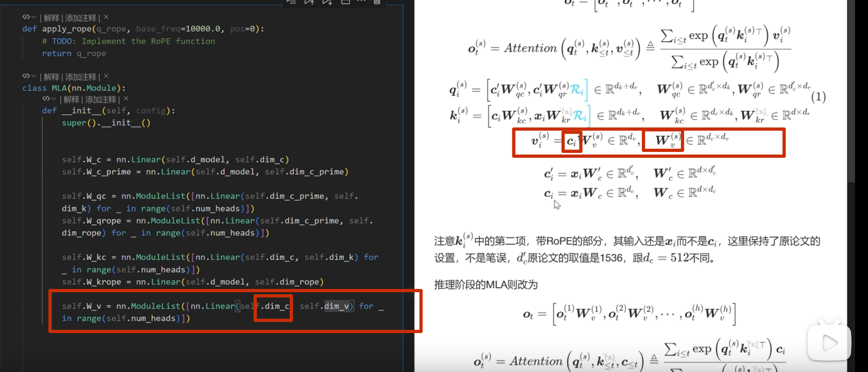The height and width of the screenshot is (372, 868).
Task: Click 解释 above the __init__ method
Action: click(71, 100)
